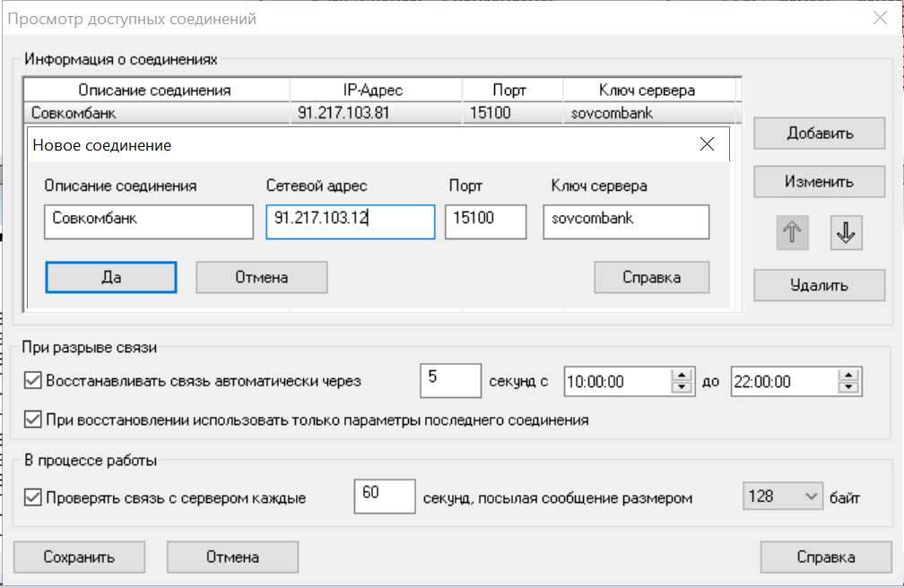904x588 pixels.
Task: Toggle использовать только параметры последнего соединения
Action: point(33,419)
